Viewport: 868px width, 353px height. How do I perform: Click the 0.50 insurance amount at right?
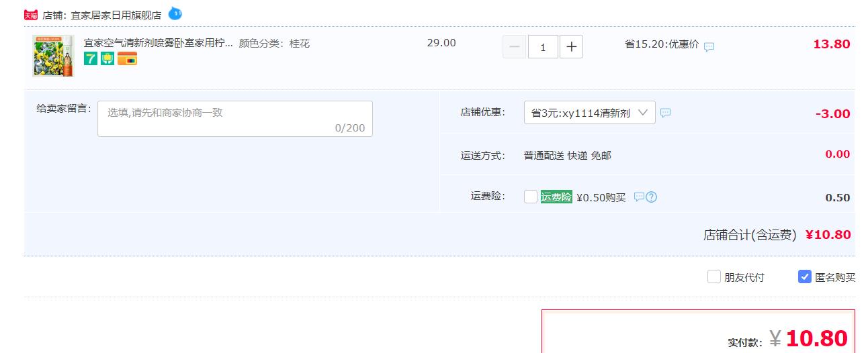pyautogui.click(x=838, y=197)
